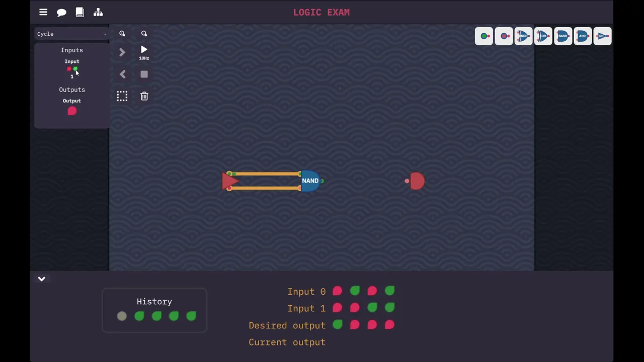Click the gray first History dot
644x362 pixels.
click(122, 316)
